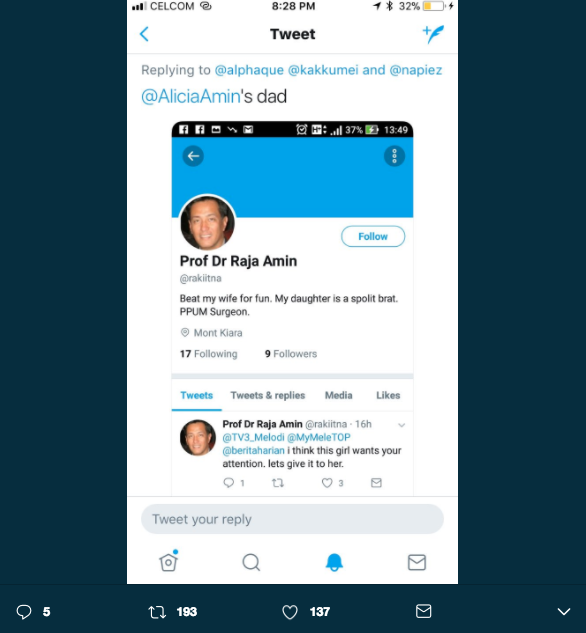
Task: Select the Likes tab
Action: click(x=388, y=395)
